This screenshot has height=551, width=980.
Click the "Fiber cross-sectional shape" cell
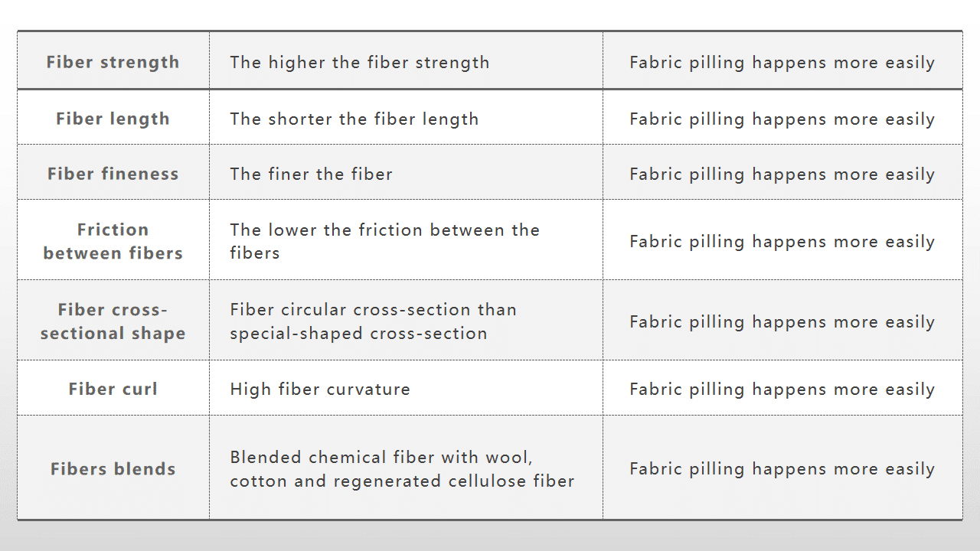(113, 321)
